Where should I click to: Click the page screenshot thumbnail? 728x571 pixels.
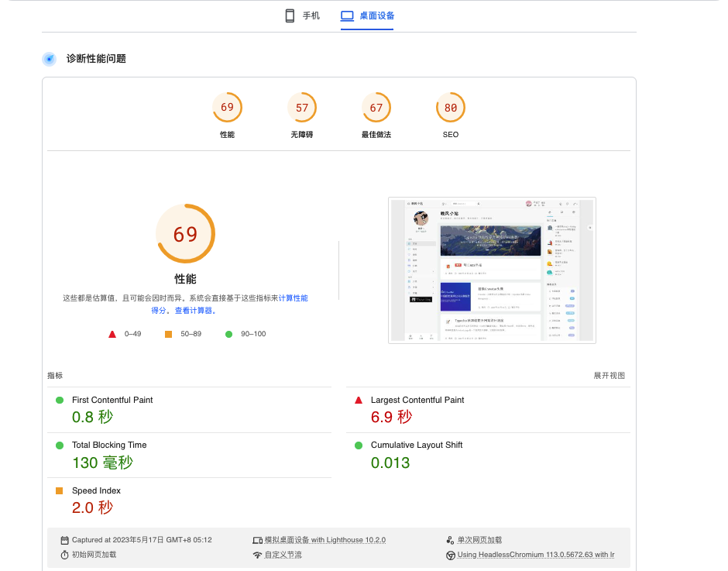[x=492, y=270]
